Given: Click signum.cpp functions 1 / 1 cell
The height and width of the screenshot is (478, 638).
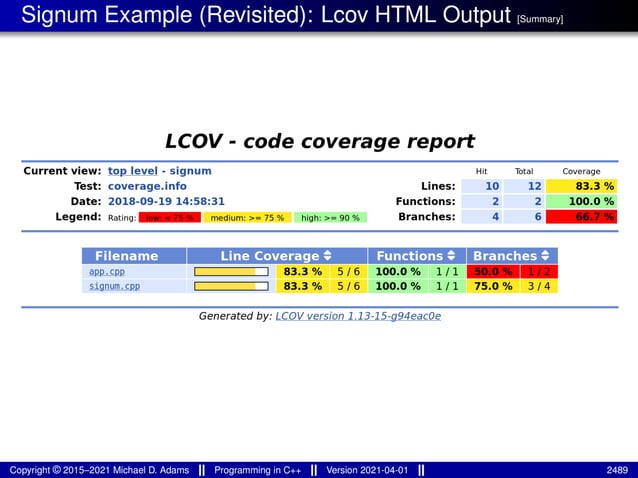Looking at the screenshot, I should pos(447,286).
